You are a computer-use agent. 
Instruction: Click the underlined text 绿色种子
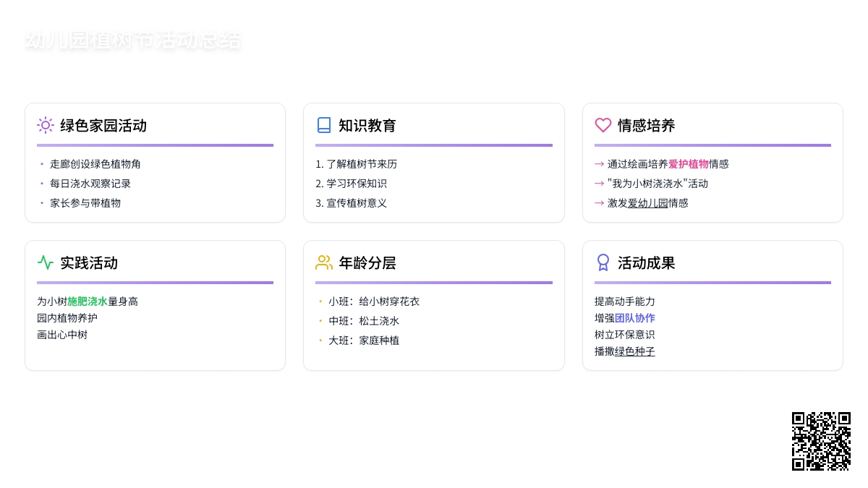(x=635, y=351)
